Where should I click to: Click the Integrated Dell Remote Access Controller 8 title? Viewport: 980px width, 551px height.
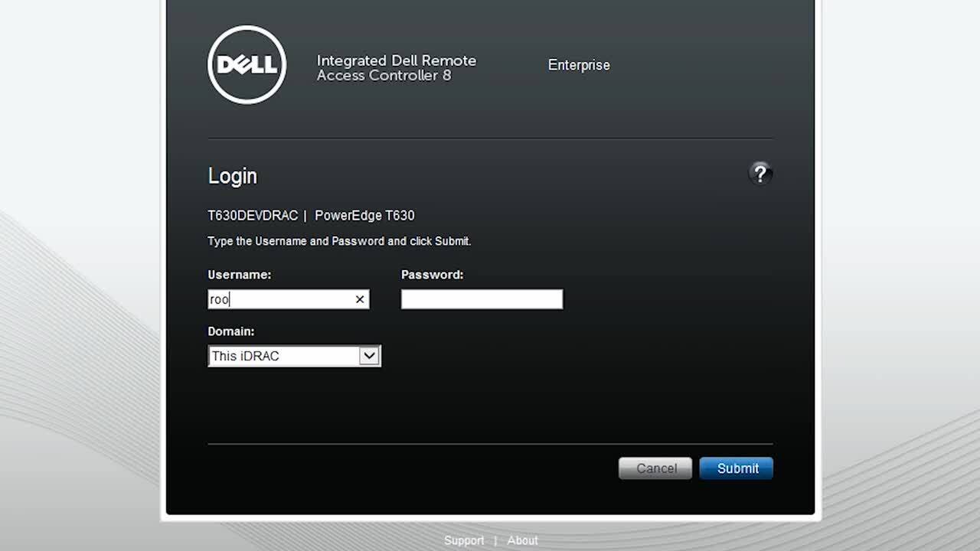[397, 68]
